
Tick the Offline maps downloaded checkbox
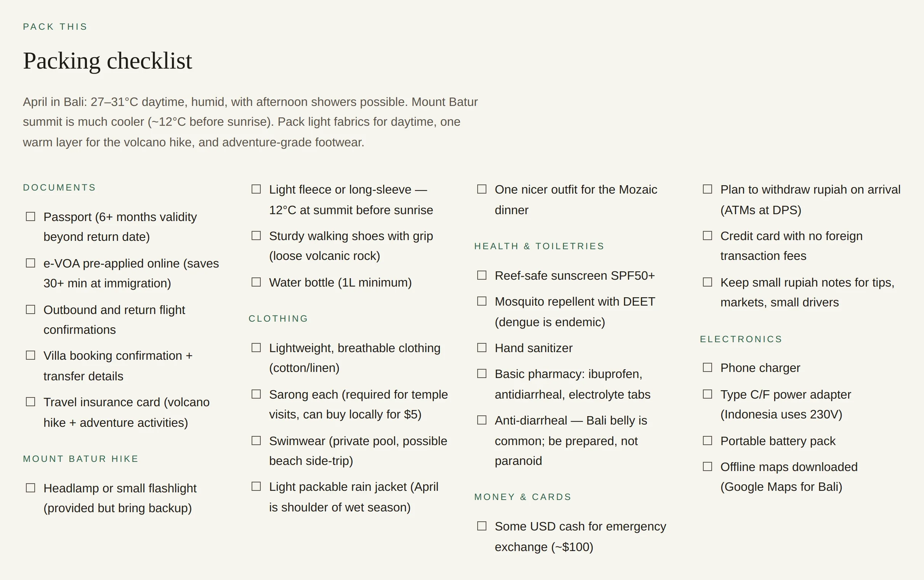tap(707, 466)
